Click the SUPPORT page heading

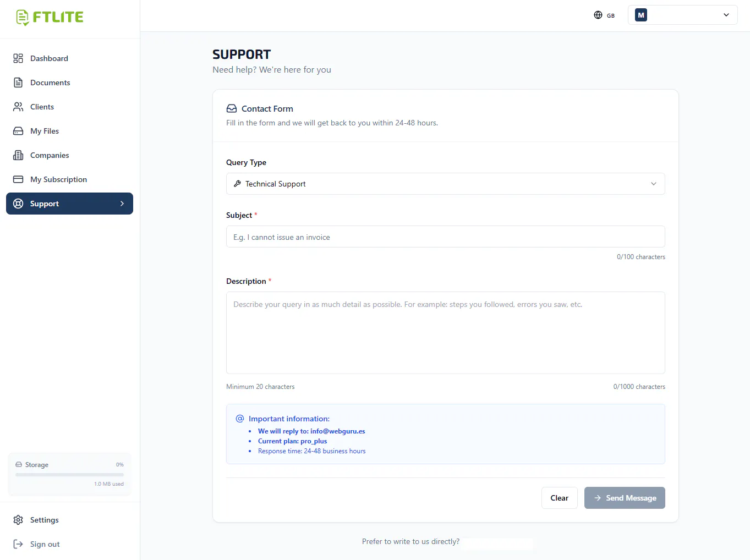(242, 54)
